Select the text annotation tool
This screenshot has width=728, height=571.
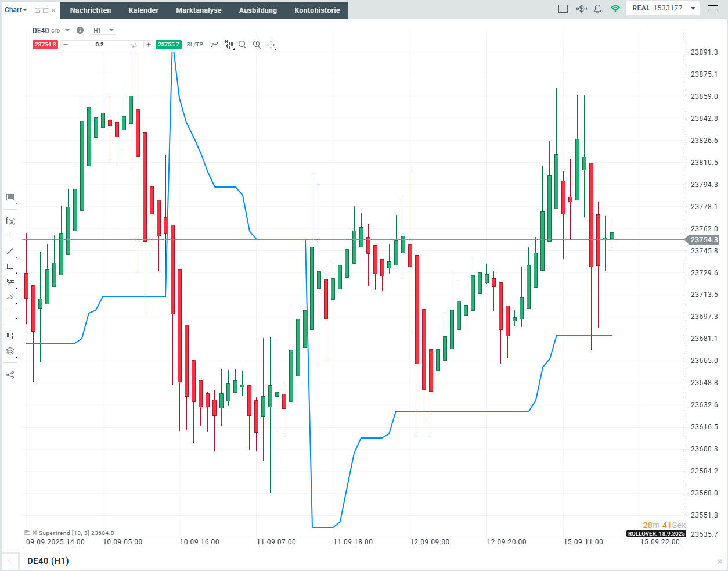(10, 313)
